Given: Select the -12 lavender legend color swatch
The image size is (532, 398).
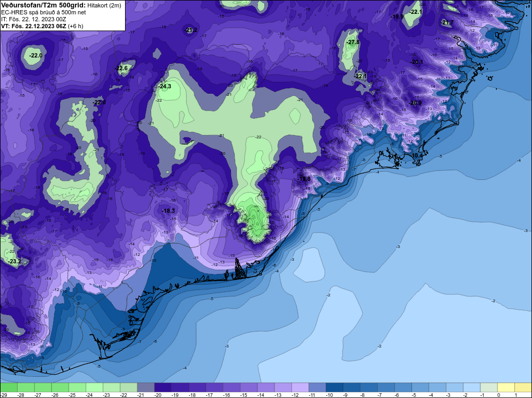Looking at the screenshot, I should (300, 387).
